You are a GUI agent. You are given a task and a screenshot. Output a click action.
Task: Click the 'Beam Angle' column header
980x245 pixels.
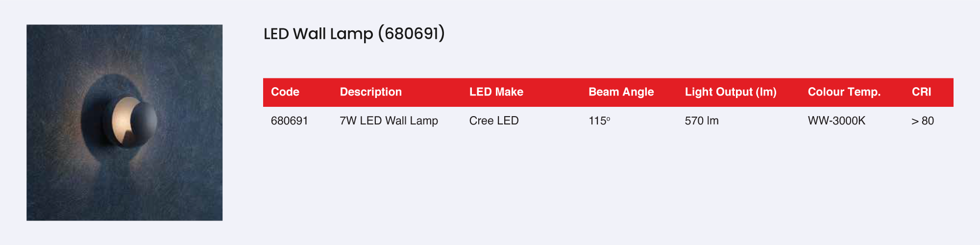[x=621, y=92]
